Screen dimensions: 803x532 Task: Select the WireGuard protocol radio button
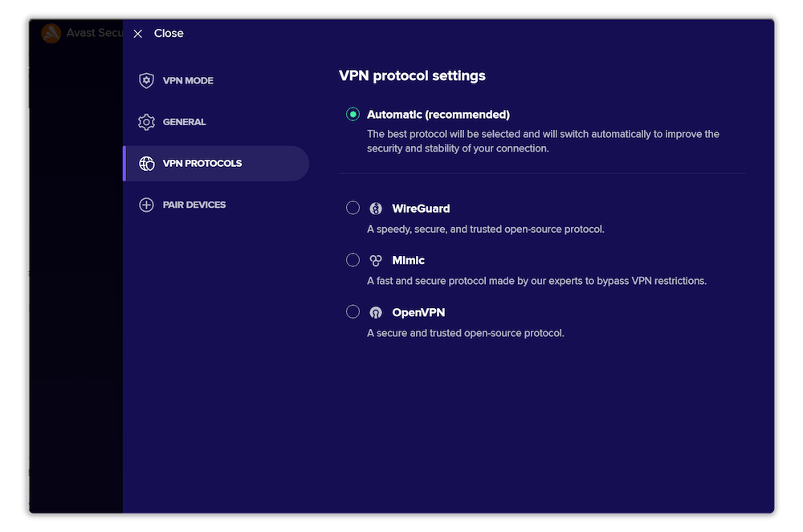pos(353,207)
